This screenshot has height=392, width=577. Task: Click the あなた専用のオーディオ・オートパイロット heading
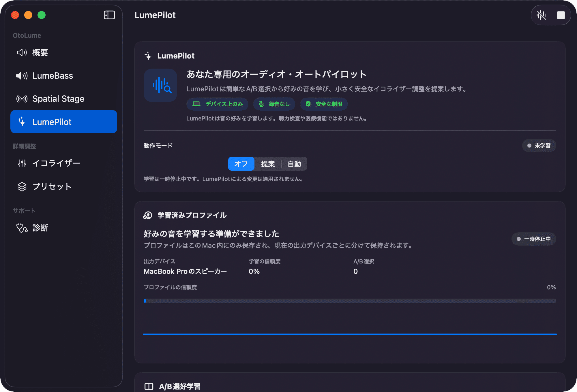coord(277,74)
